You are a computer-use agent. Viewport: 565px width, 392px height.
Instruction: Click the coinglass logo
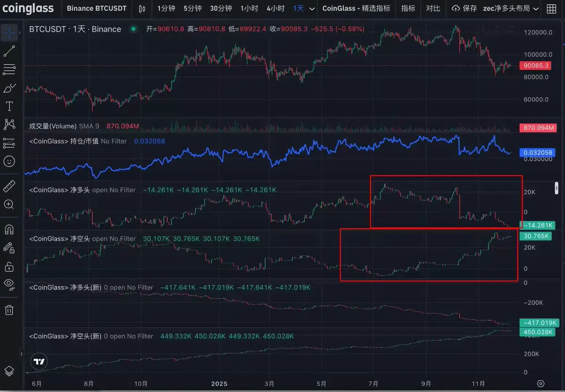tap(29, 8)
